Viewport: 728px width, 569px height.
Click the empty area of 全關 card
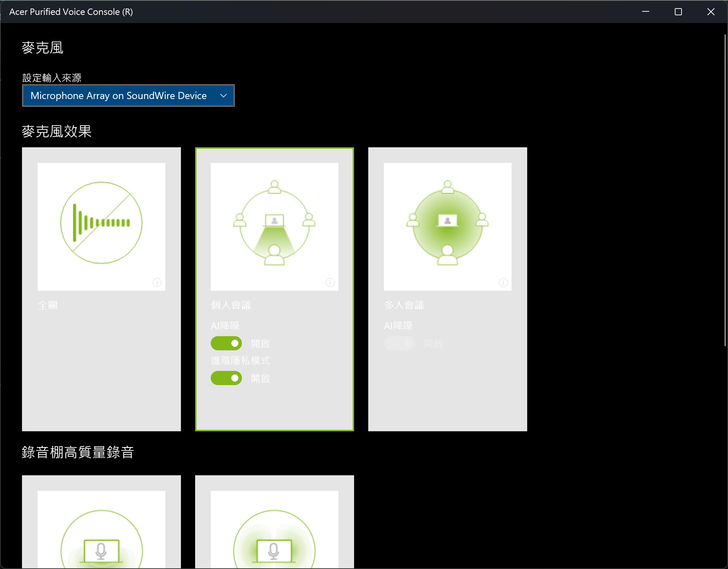point(101,373)
